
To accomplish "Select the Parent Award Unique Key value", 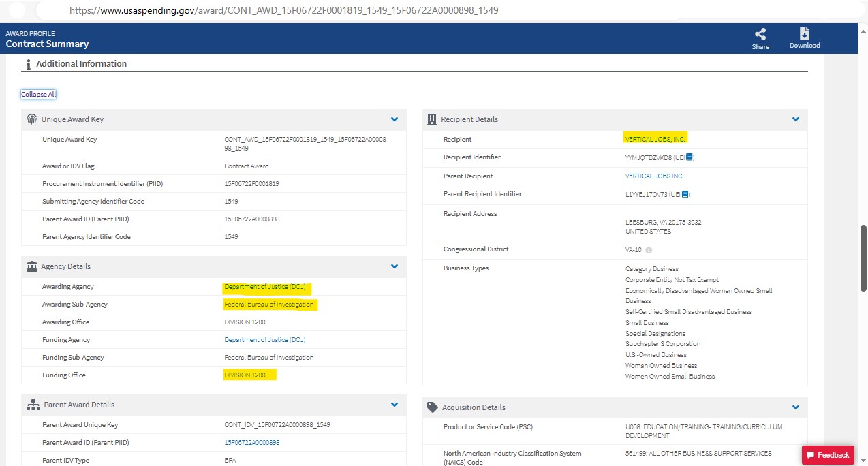I will pos(277,425).
